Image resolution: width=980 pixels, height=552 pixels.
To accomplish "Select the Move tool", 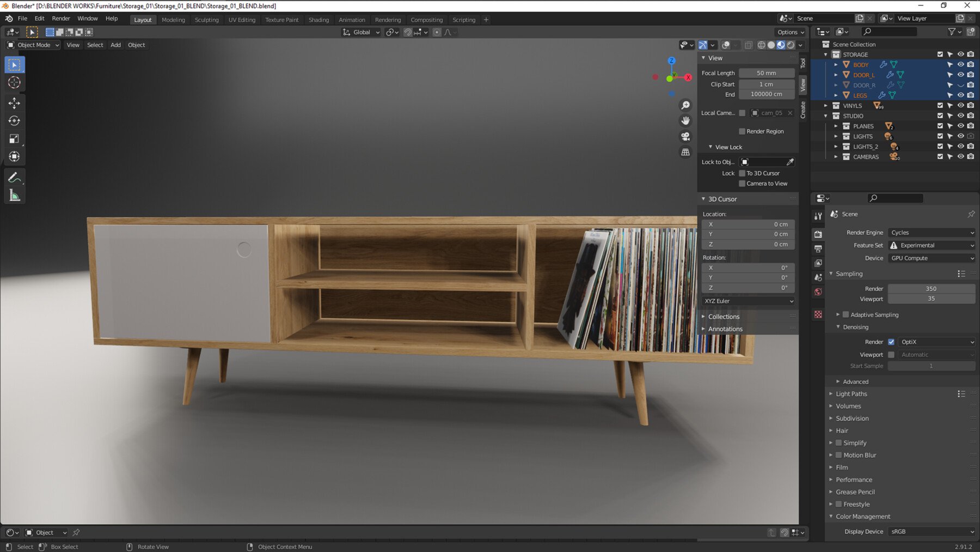I will tap(14, 102).
